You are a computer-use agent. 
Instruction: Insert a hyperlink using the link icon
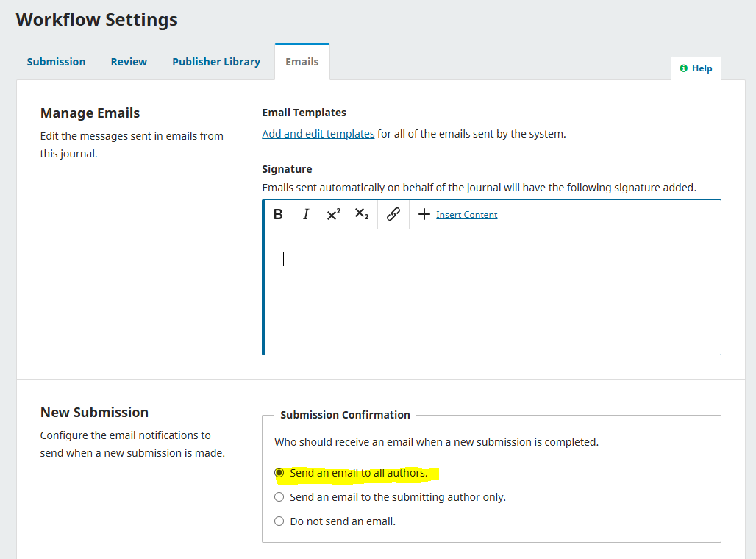[393, 214]
